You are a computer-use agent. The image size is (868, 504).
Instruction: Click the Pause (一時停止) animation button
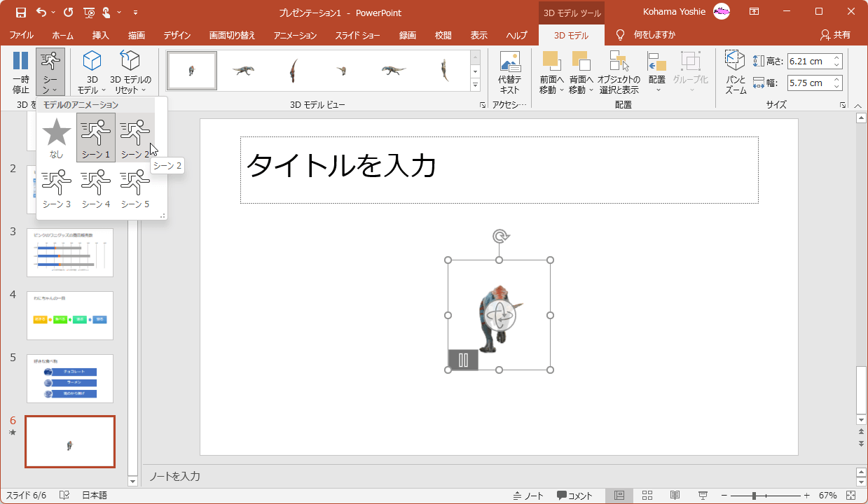point(21,71)
